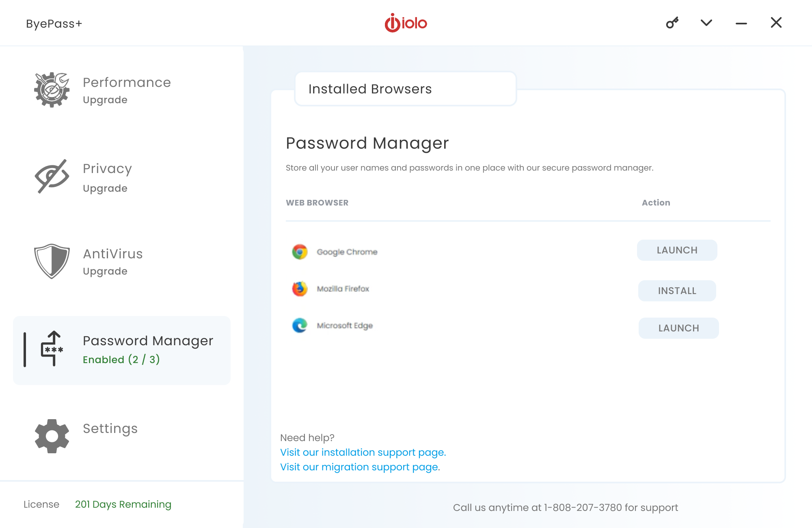This screenshot has height=528, width=812.
Task: Click the Need help? text
Action: coord(307,438)
